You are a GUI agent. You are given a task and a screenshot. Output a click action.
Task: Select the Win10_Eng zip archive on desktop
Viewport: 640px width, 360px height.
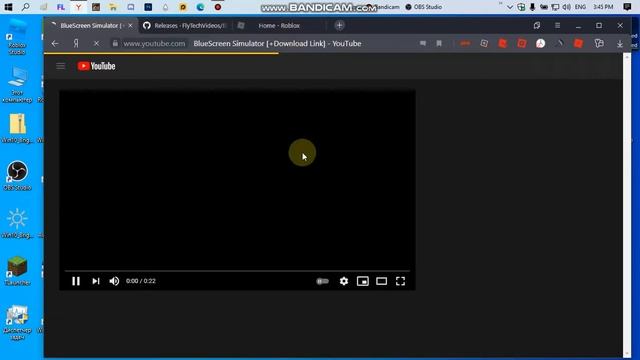[x=17, y=128]
